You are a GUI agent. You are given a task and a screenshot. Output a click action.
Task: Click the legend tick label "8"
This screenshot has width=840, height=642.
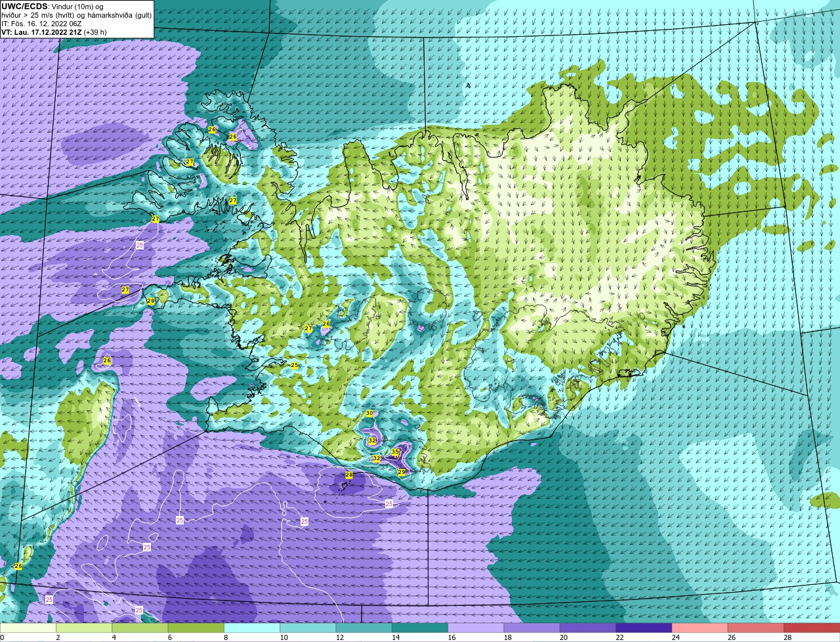(226, 637)
